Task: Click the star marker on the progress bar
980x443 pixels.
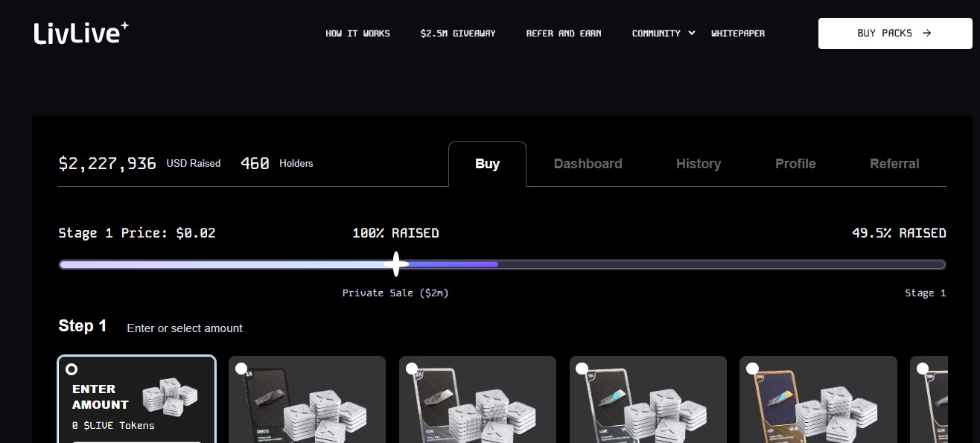Action: pos(396,264)
